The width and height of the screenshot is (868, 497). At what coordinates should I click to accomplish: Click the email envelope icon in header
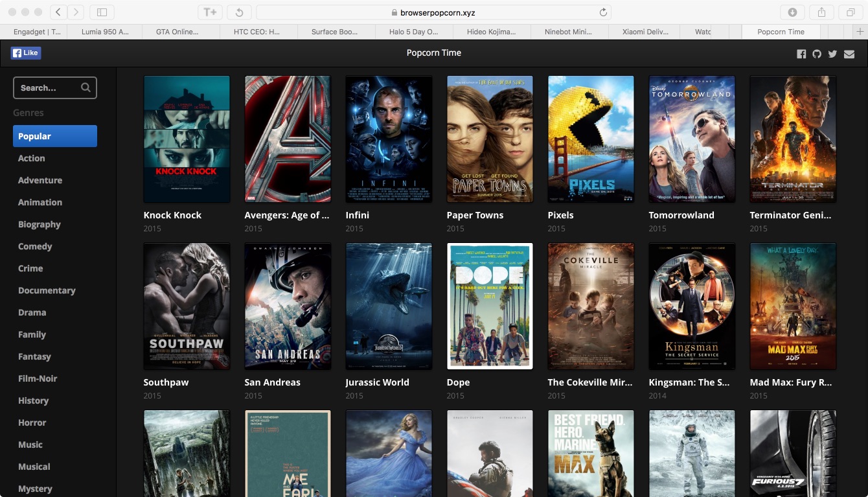(849, 54)
